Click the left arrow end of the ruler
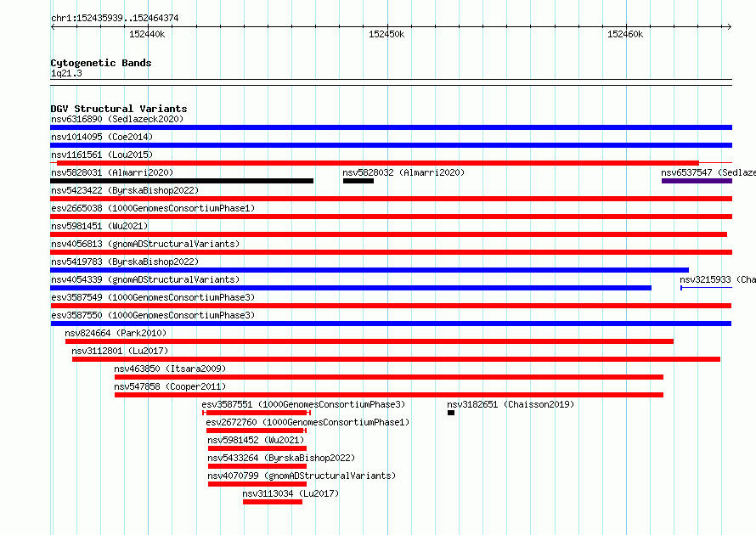Screen dimensions: 756x535 coord(53,26)
